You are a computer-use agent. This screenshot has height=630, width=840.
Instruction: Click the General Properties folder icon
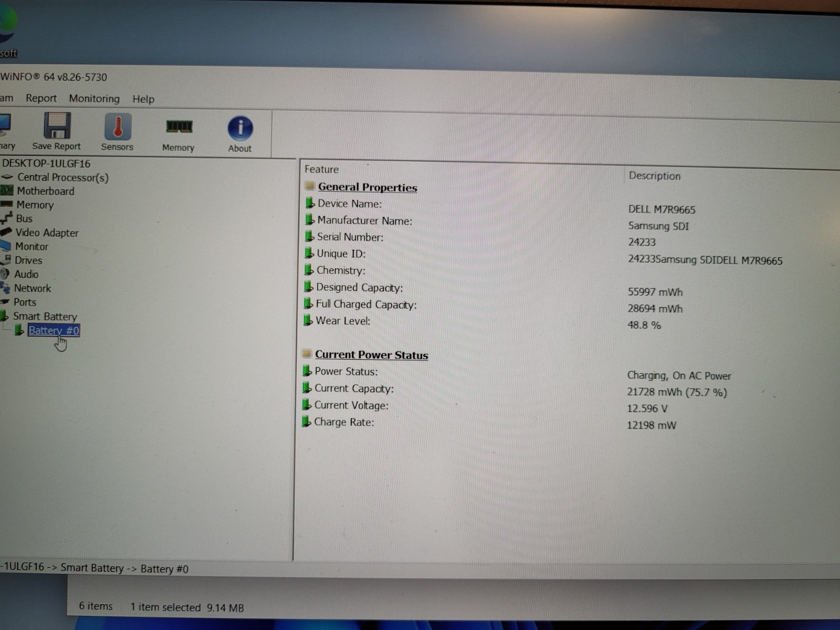coord(310,186)
